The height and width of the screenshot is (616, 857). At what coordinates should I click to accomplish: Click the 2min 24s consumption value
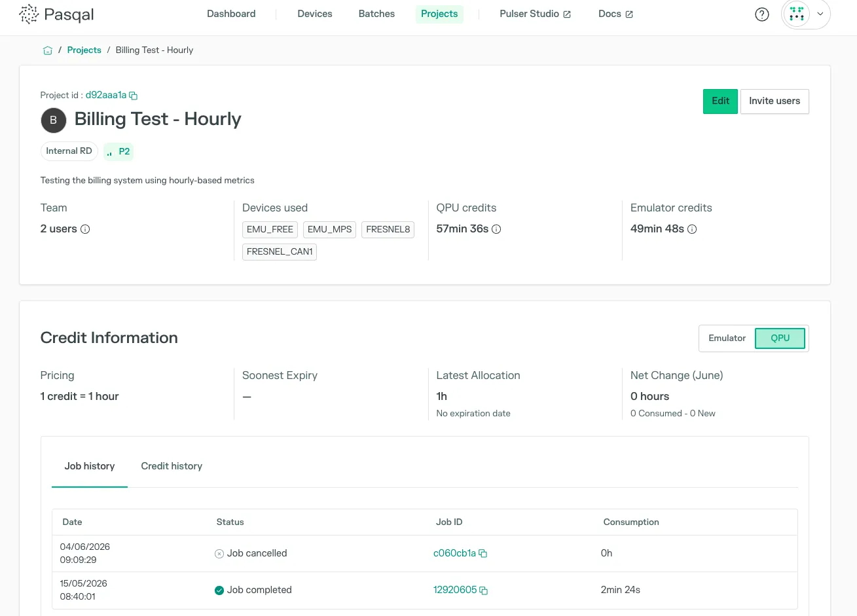(621, 590)
